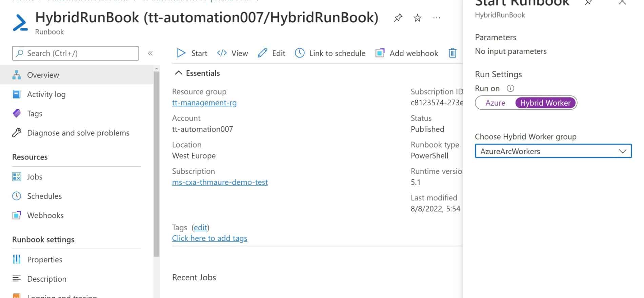Click Link to schedule label
This screenshot has height=298, width=644.
coord(337,53)
